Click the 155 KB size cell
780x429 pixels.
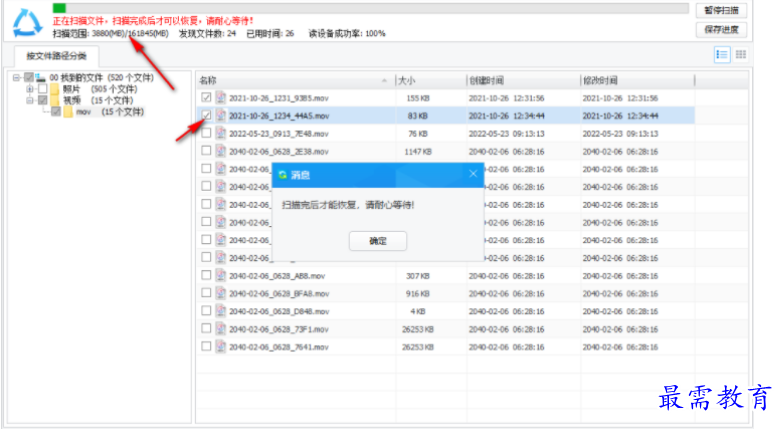418,99
